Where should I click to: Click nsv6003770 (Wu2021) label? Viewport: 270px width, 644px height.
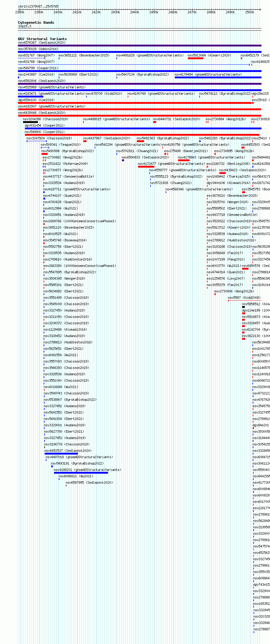click(x=224, y=266)
